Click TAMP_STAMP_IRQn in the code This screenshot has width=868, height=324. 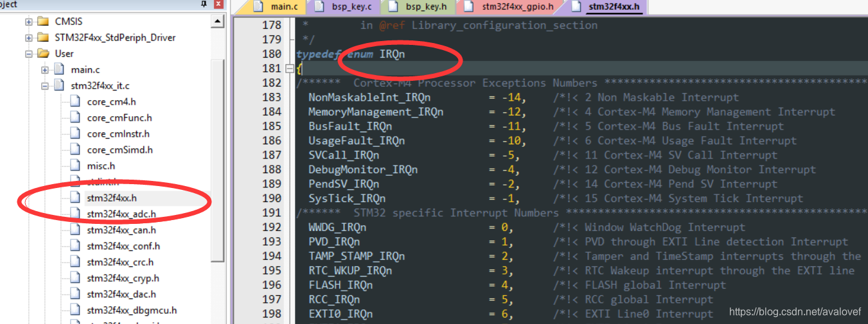click(x=357, y=256)
